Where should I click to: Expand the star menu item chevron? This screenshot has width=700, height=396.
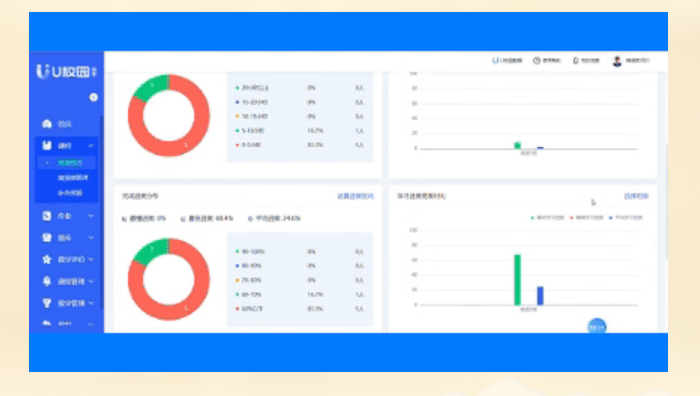91,259
